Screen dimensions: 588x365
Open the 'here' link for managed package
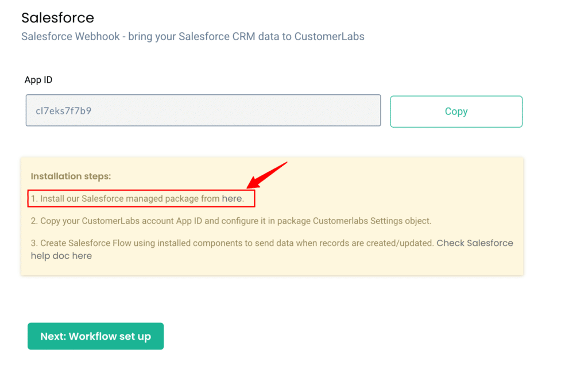[x=231, y=199]
